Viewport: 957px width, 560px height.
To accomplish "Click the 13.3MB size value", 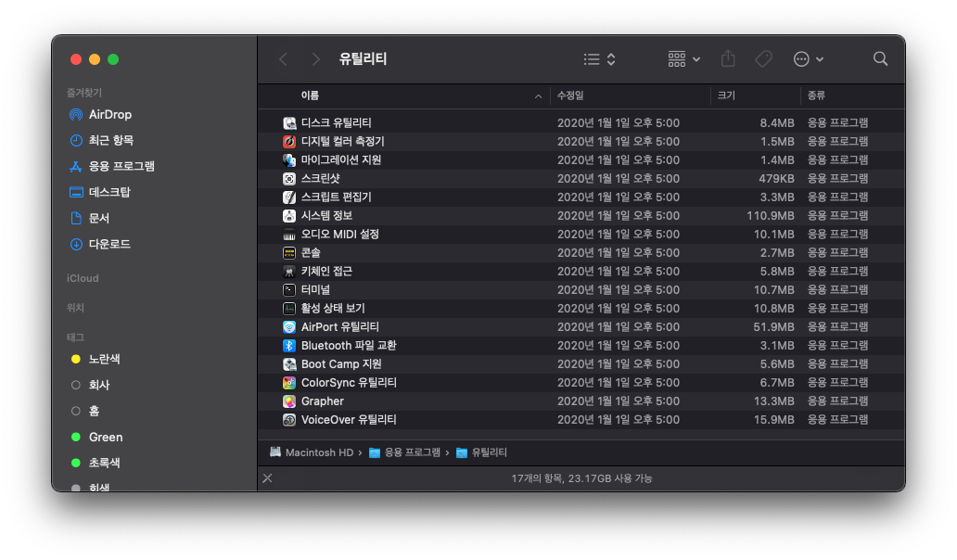I will tap(773, 401).
